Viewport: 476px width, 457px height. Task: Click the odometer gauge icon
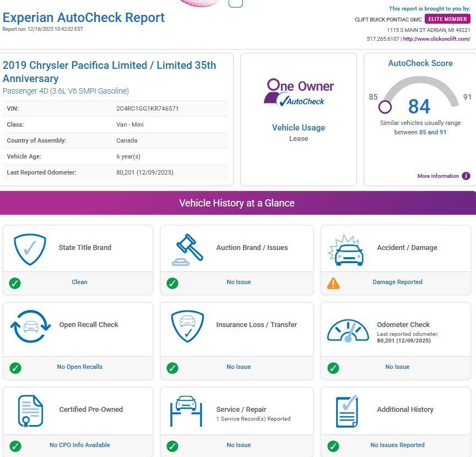tap(348, 330)
